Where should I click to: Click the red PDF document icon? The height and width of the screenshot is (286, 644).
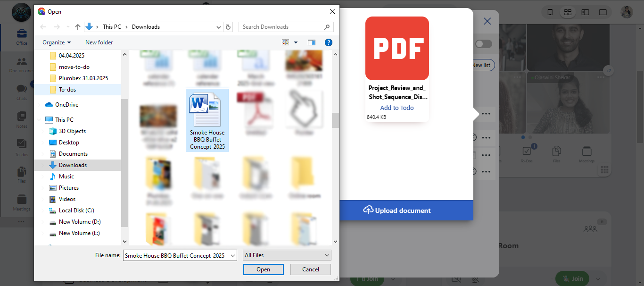click(x=397, y=48)
